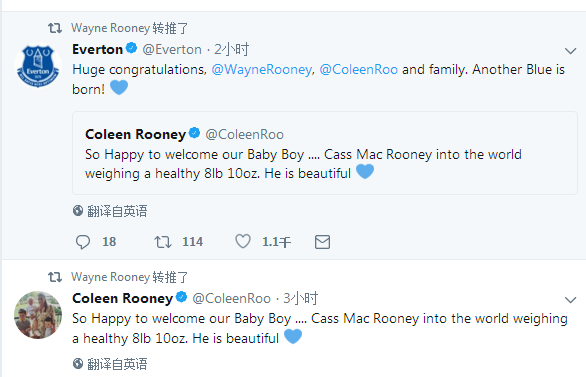The height and width of the screenshot is (377, 586).
Task: Open tweet timestamp 2小时
Action: tap(231, 49)
